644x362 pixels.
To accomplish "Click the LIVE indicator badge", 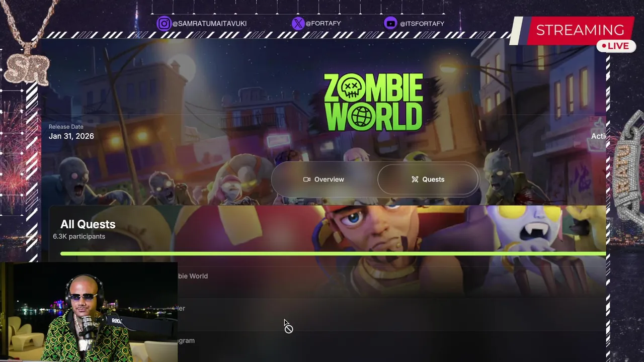I will tap(616, 46).
